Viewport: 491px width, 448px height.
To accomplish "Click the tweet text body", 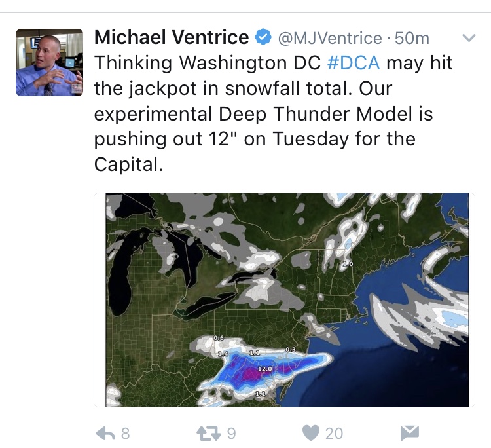I will (274, 113).
